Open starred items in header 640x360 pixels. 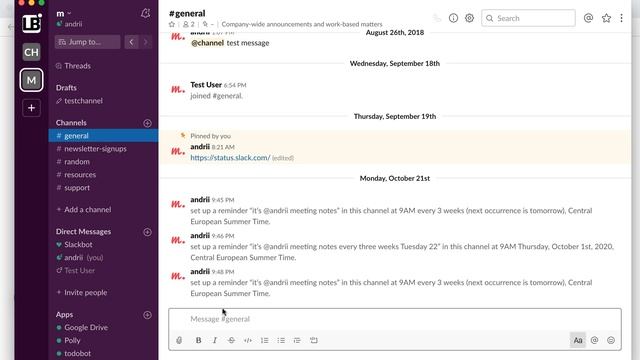click(x=606, y=18)
